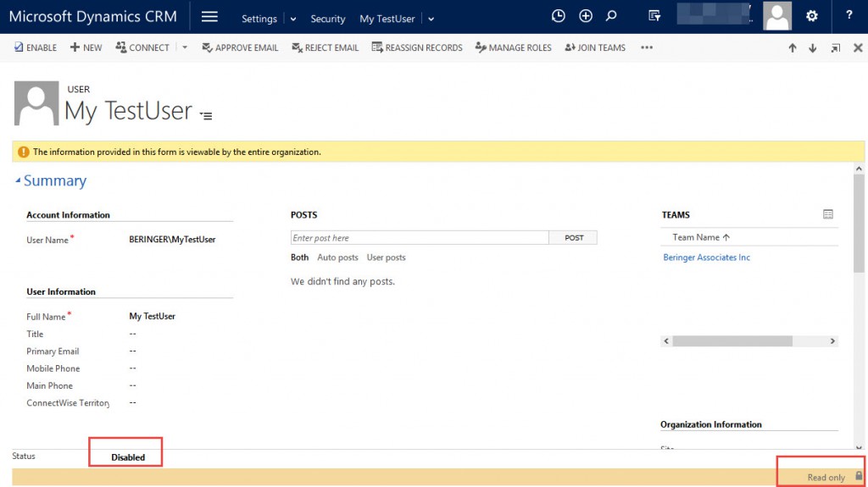Click the Enter post here field
Image resolution: width=868 pixels, height=487 pixels.
click(x=420, y=238)
